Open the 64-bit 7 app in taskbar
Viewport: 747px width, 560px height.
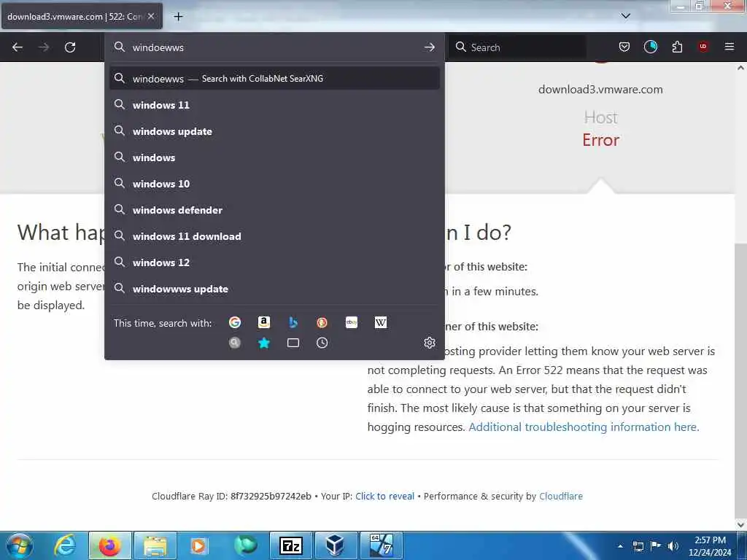tap(381, 545)
